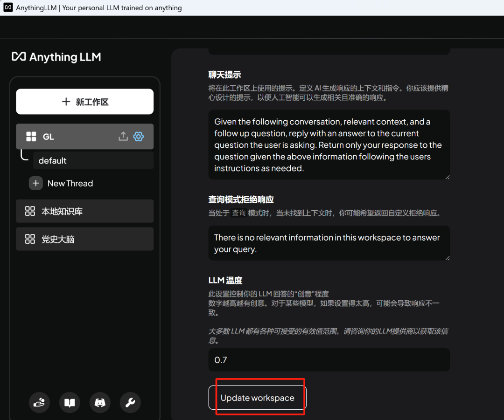
Task: Click the AnythingLLM logo in sidebar
Action: [56, 57]
